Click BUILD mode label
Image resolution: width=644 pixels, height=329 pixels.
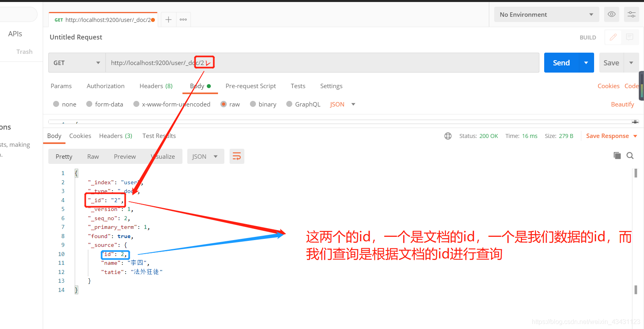pos(588,37)
